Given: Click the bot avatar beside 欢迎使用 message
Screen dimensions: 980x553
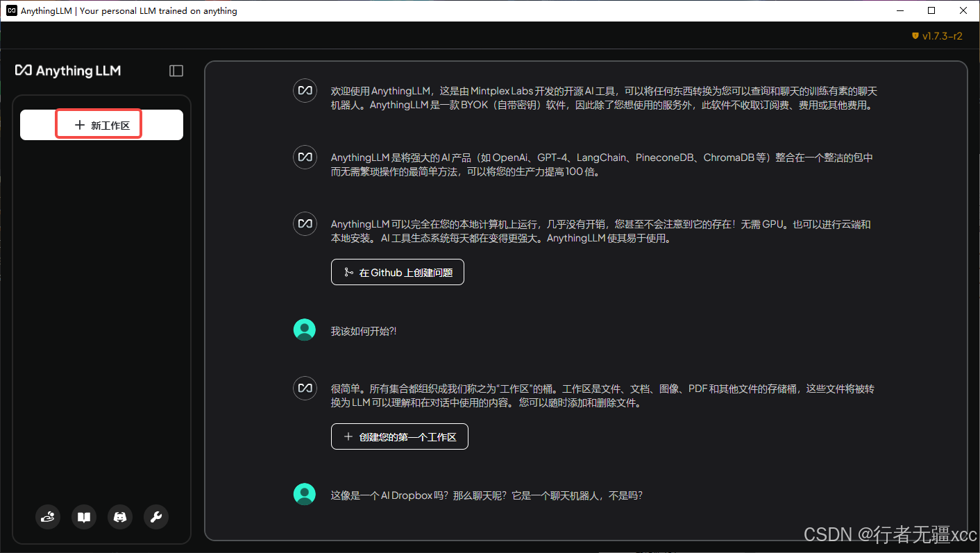Looking at the screenshot, I should tap(305, 91).
